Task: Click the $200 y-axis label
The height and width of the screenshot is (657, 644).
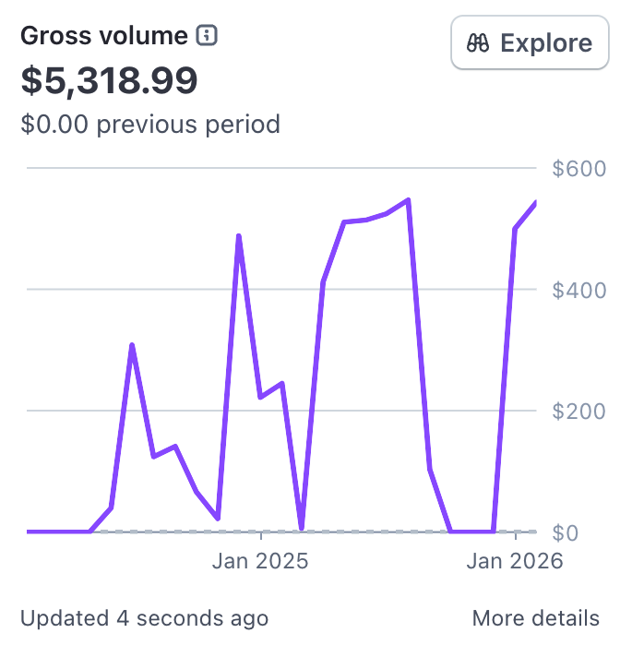Action: pyautogui.click(x=578, y=411)
